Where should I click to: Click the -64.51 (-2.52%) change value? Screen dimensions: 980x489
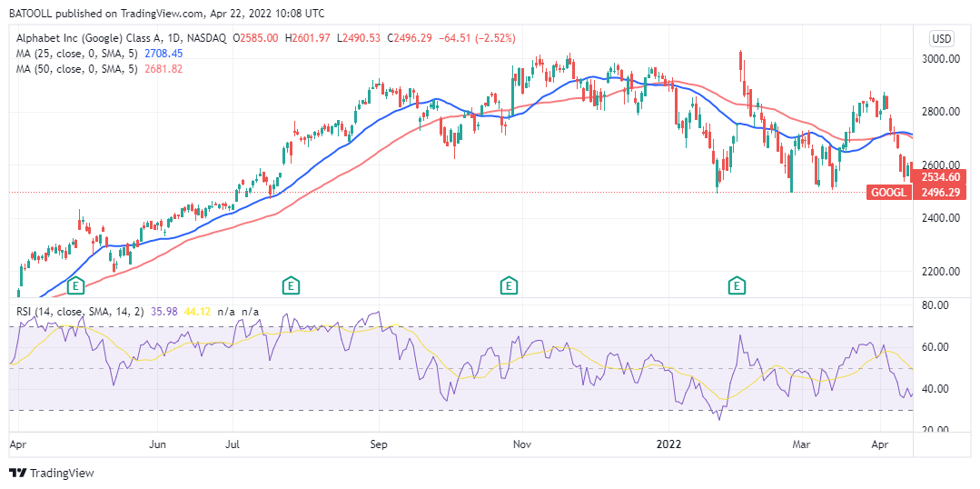[x=477, y=38]
